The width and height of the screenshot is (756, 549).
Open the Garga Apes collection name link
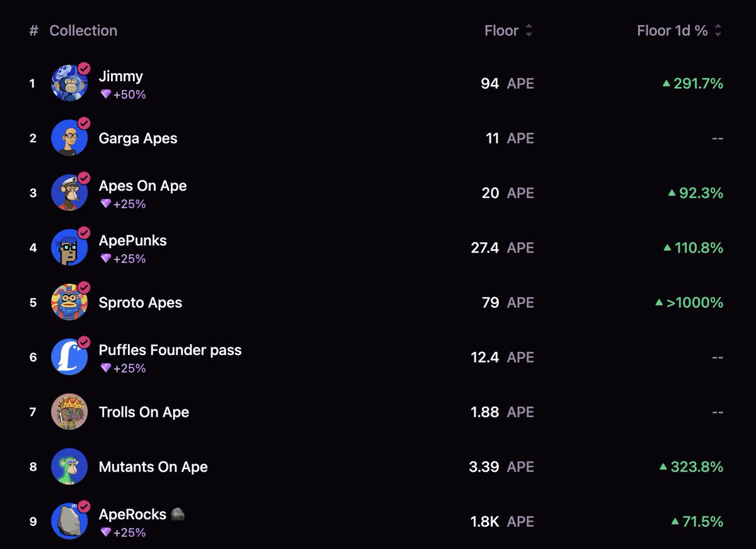[138, 139]
